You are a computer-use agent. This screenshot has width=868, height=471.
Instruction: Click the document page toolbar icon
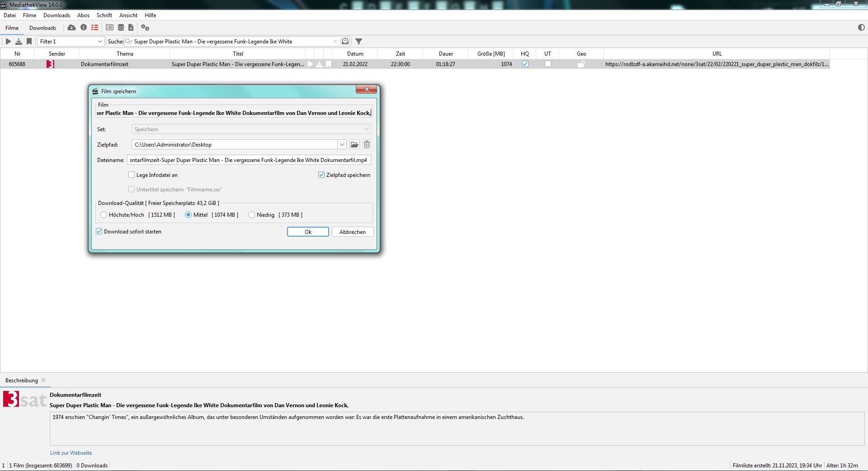click(131, 28)
